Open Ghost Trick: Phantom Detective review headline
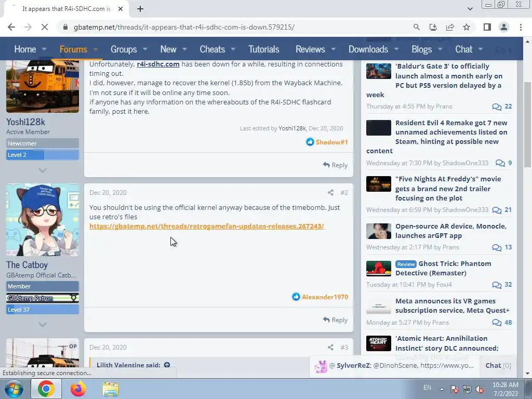This screenshot has height=399, width=532. coord(443,269)
